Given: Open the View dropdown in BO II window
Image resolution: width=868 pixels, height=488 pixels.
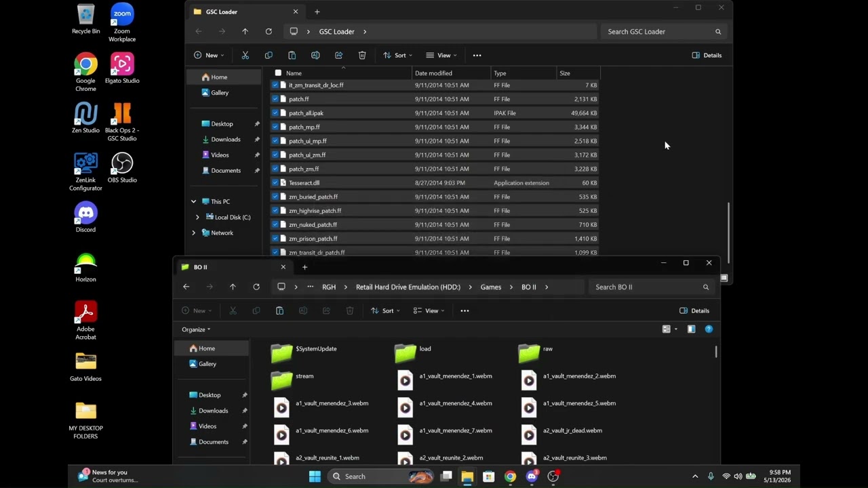Looking at the screenshot, I should (429, 311).
